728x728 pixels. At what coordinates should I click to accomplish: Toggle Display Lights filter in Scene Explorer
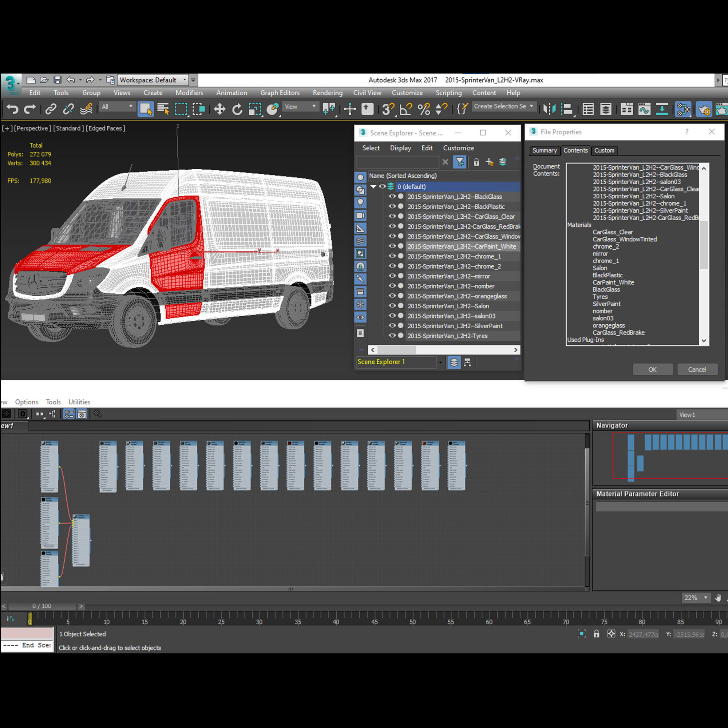coord(360,203)
